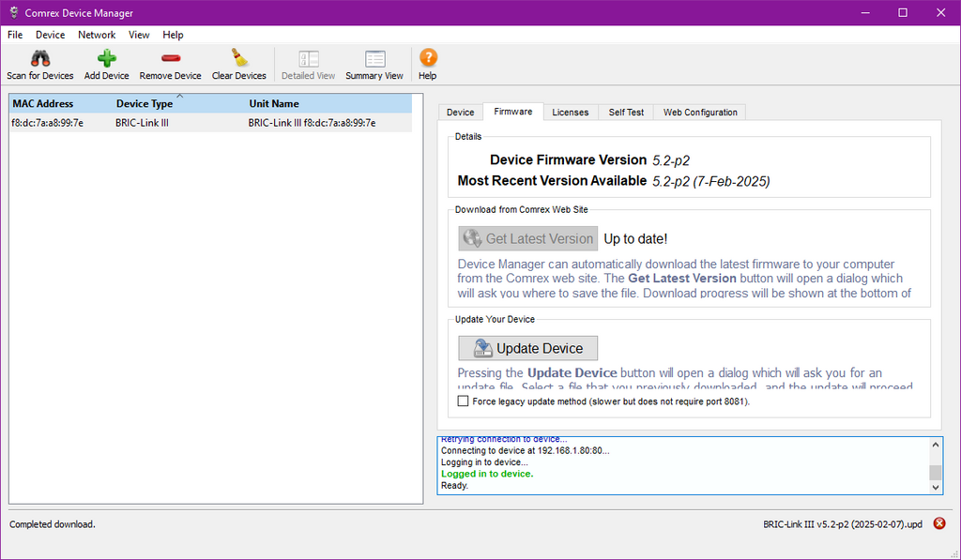Click the Add Device green plus icon
Screen dimensions: 961x560
pos(106,59)
